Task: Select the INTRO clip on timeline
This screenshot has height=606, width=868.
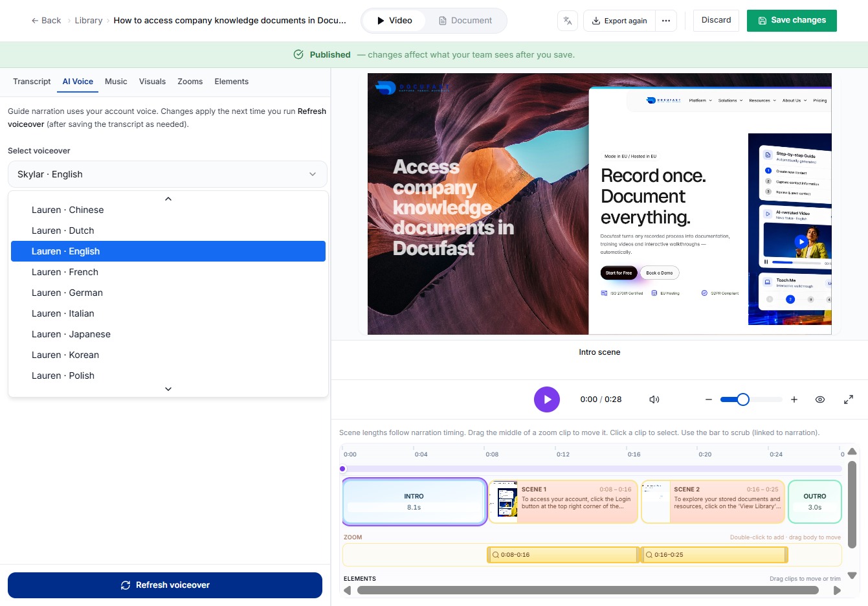Action: 414,502
